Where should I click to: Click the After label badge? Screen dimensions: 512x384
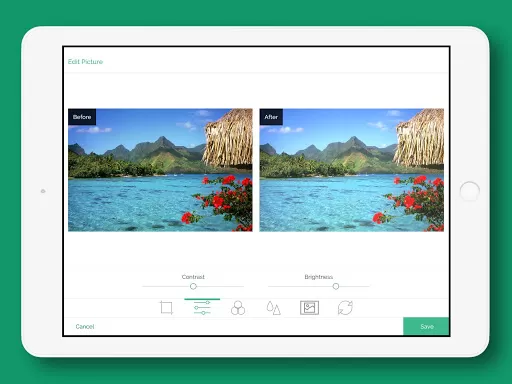tap(271, 117)
